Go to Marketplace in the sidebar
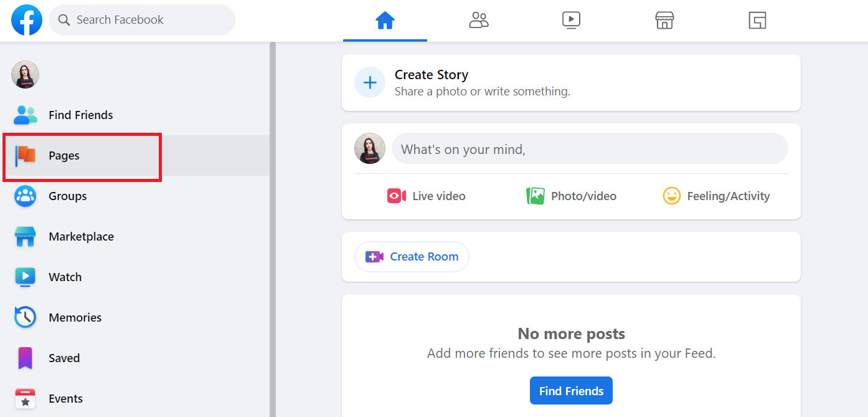Screen dimensions: 868x417 [81, 236]
